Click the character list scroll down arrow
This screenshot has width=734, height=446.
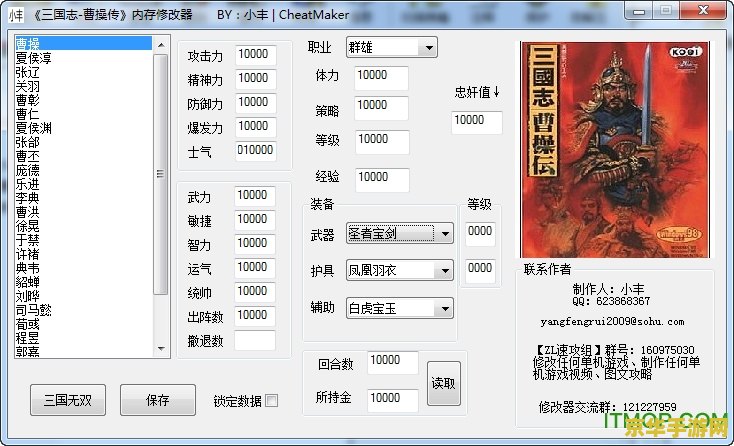tap(161, 348)
